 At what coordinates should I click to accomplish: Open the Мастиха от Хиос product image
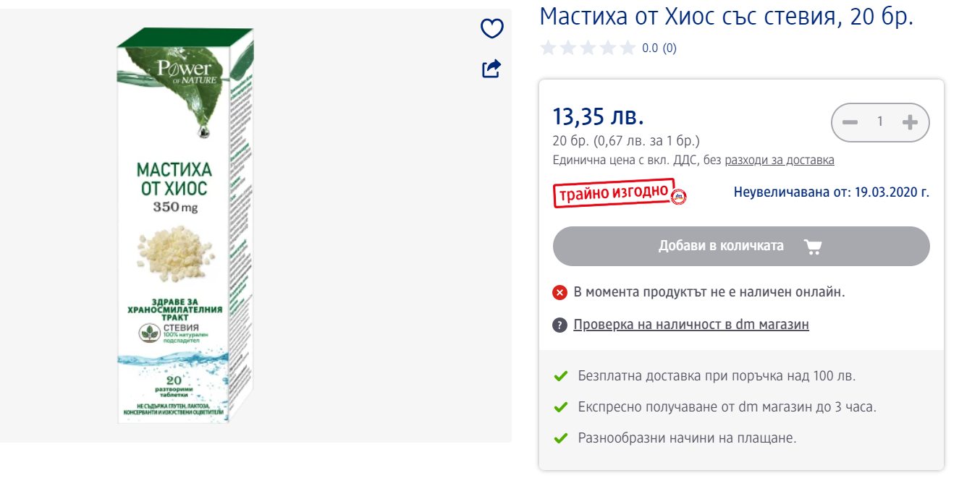(185, 226)
